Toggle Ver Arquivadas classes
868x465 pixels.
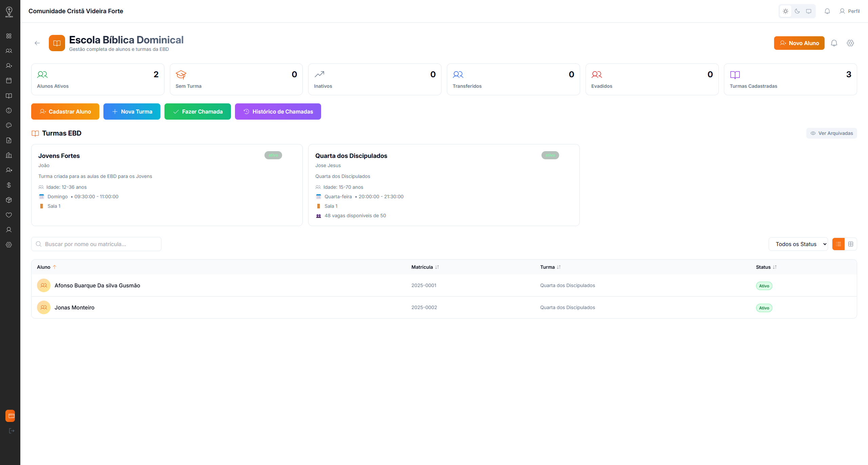(831, 133)
